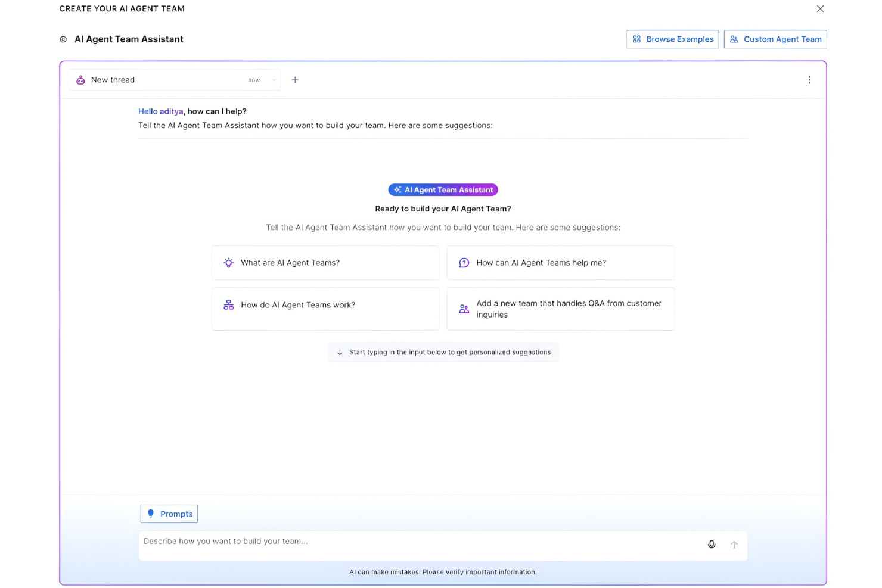Click the robot icon in the New thread header
Image resolution: width=882 pixels, height=588 pixels.
click(80, 79)
